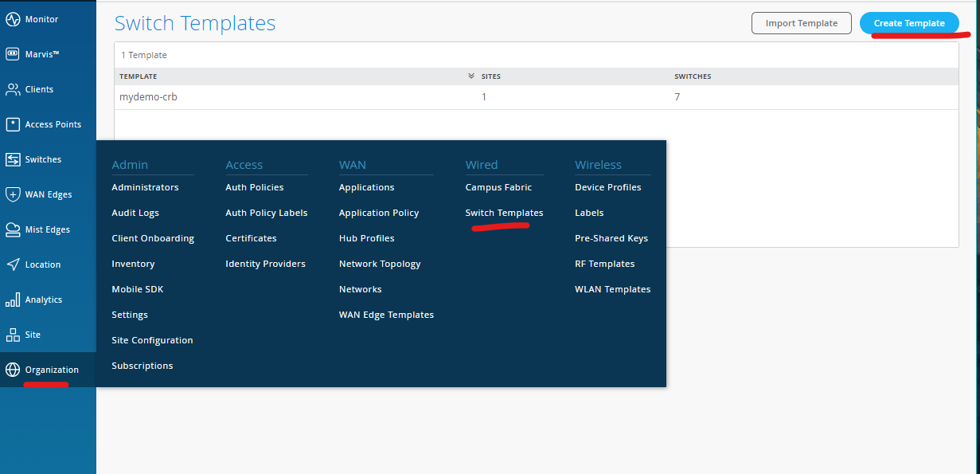
Task: Open Campus Fabric from Wired menu
Action: 498,187
